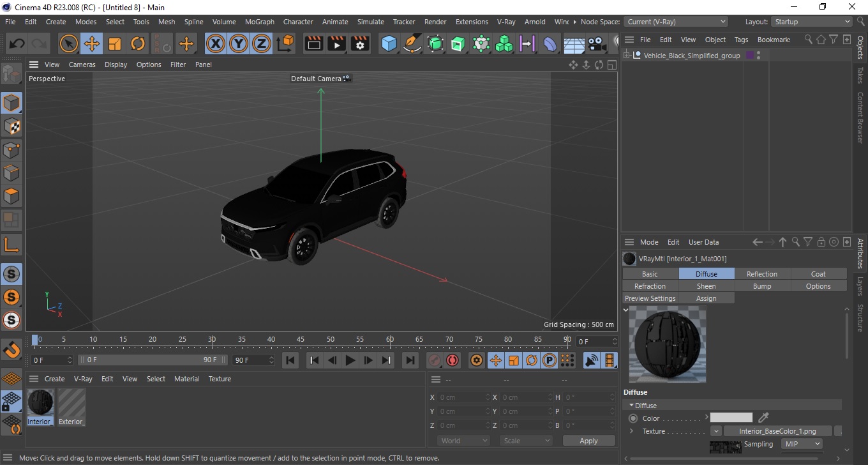
Task: Click Preview Settings button
Action: (x=650, y=298)
